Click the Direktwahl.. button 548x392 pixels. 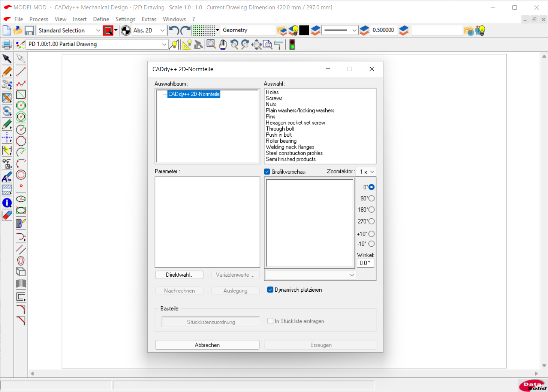click(179, 275)
